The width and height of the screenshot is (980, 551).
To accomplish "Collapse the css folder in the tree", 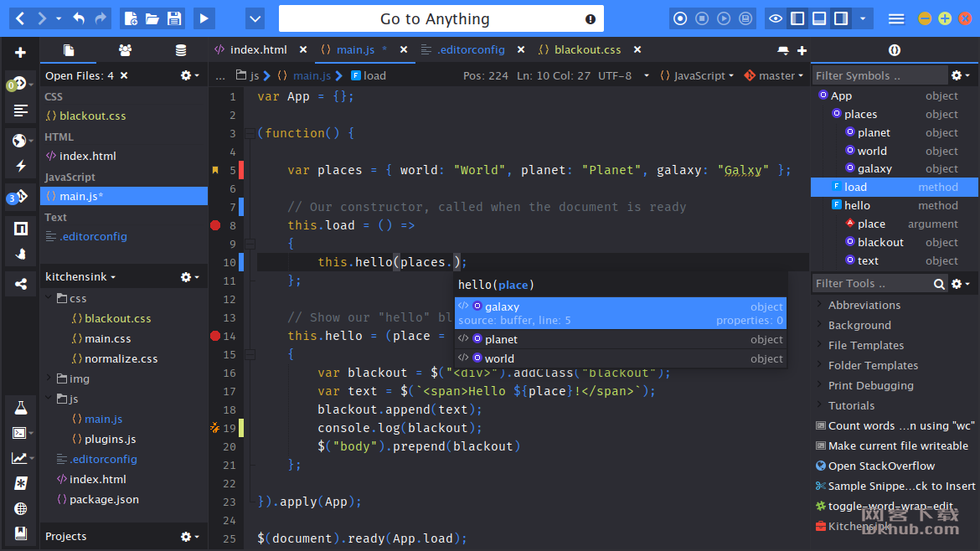I will [49, 297].
